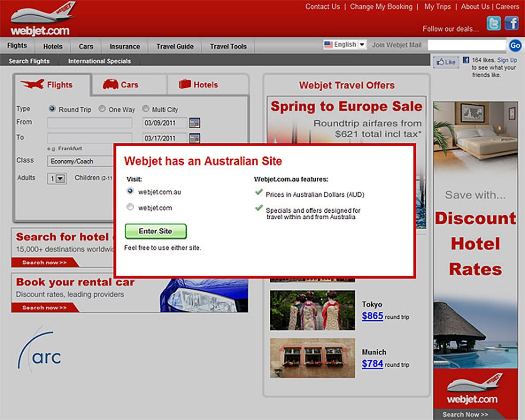
Task: Open the Change My Booking link
Action: [x=381, y=6]
